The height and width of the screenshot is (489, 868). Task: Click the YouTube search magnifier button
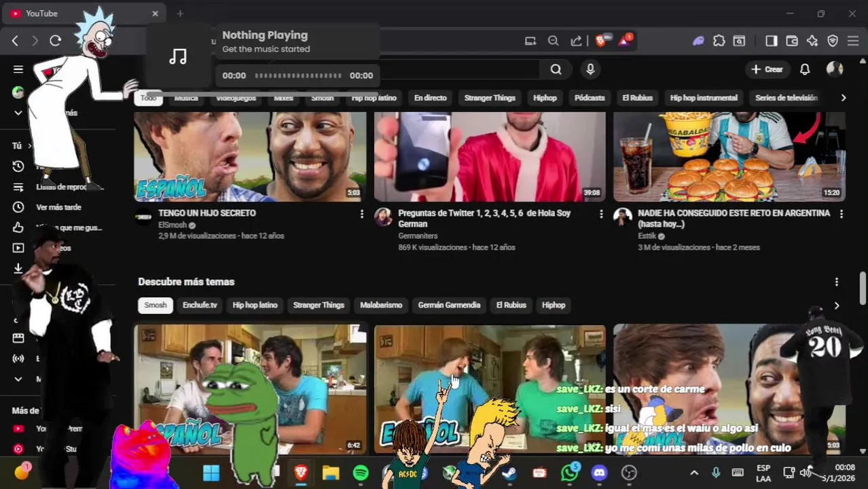click(556, 69)
